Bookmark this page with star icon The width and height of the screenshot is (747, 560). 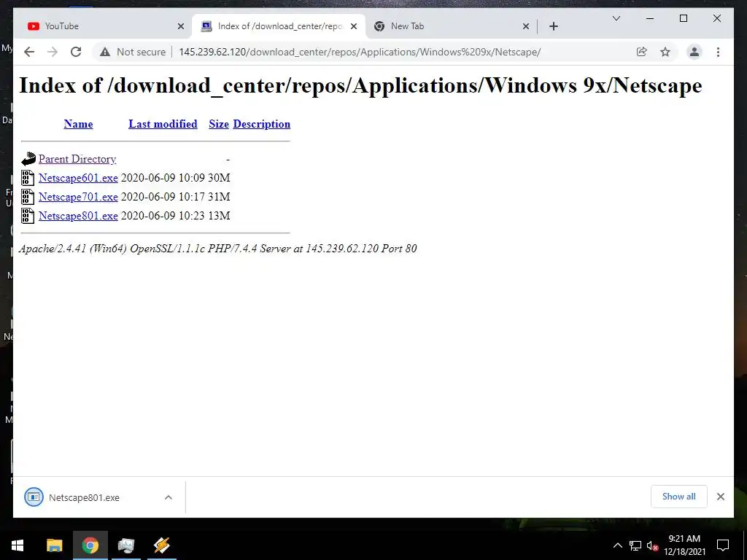coord(665,52)
